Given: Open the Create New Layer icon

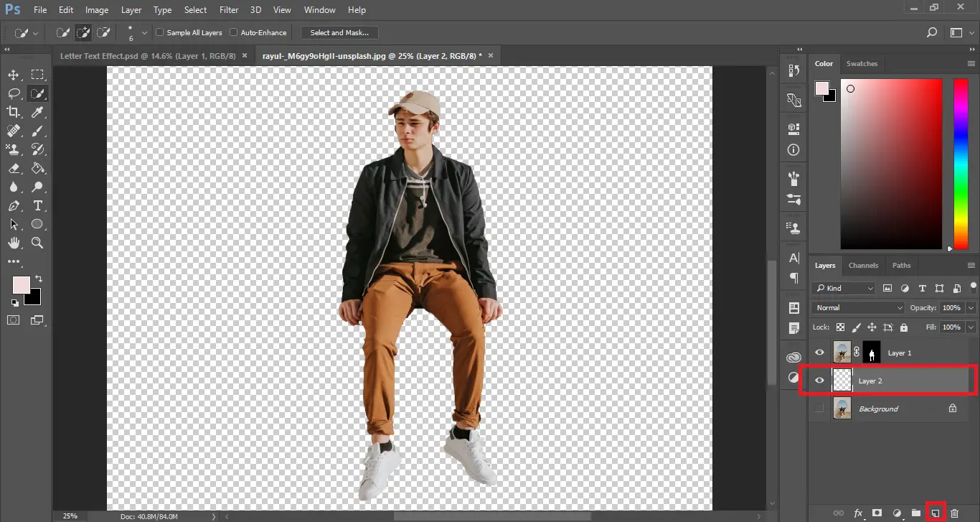Looking at the screenshot, I should coord(934,513).
